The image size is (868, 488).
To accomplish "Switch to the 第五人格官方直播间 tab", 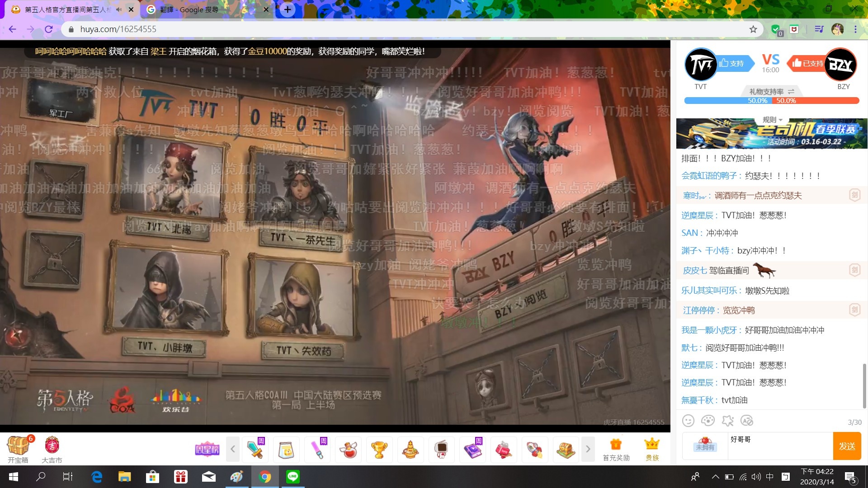I will pos(67,9).
